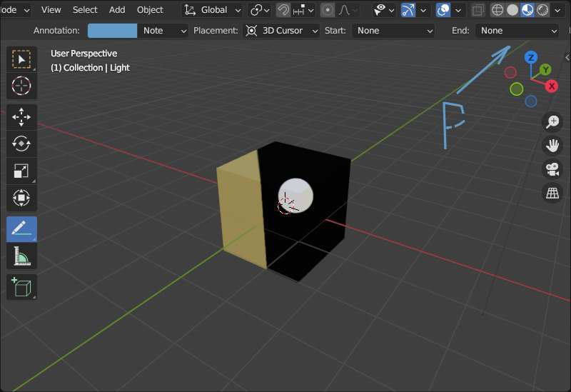Click the 3D cursor in the viewport
The width and height of the screenshot is (571, 392).
pos(288,204)
